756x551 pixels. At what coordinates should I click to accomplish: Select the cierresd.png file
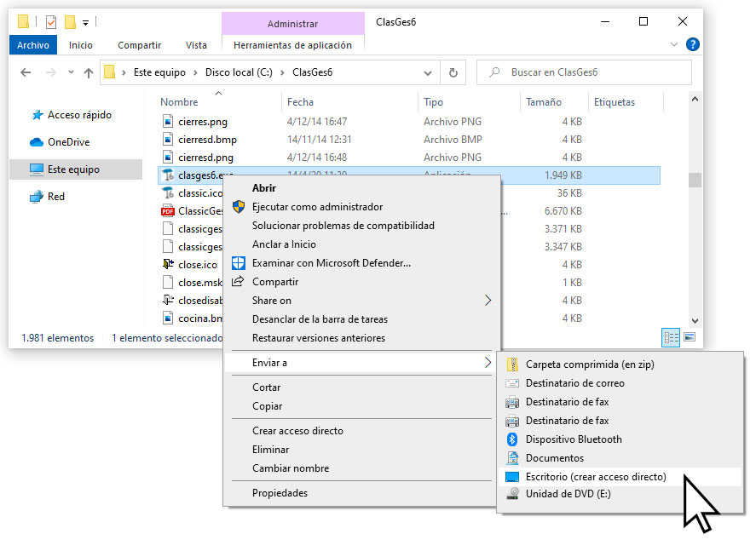[205, 157]
